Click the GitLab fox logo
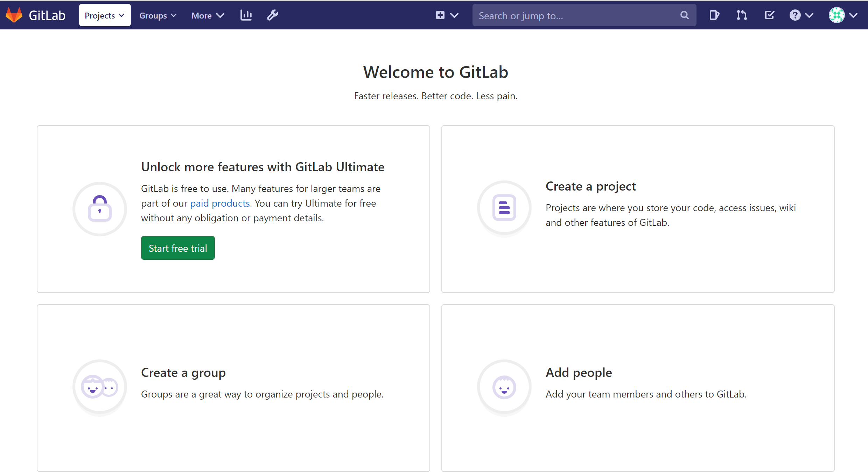 coord(14,15)
